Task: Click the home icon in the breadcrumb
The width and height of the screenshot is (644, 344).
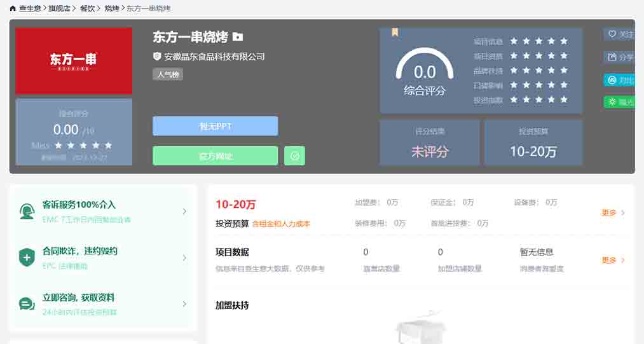Action: pyautogui.click(x=13, y=8)
